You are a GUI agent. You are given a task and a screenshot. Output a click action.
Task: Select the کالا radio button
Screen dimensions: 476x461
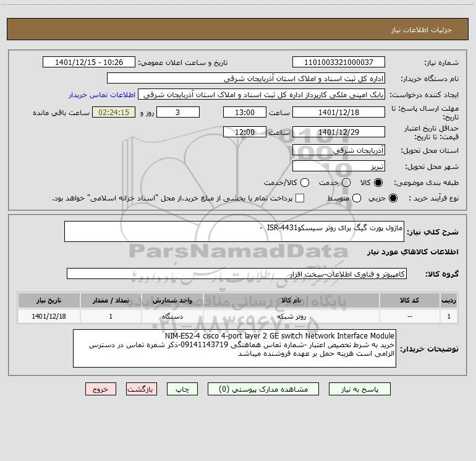coord(378,183)
